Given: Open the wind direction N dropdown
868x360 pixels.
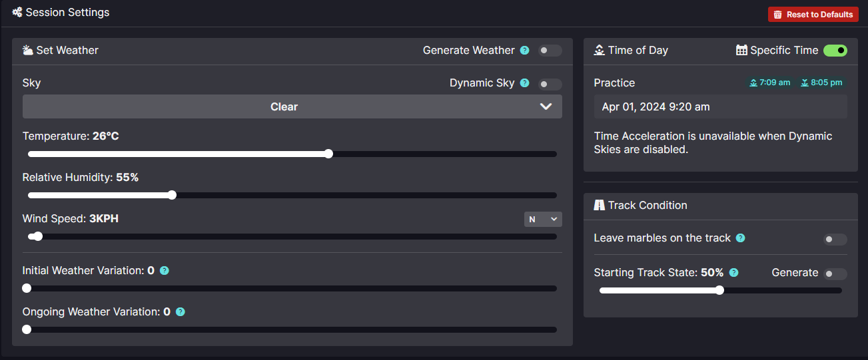Looking at the screenshot, I should pyautogui.click(x=543, y=219).
